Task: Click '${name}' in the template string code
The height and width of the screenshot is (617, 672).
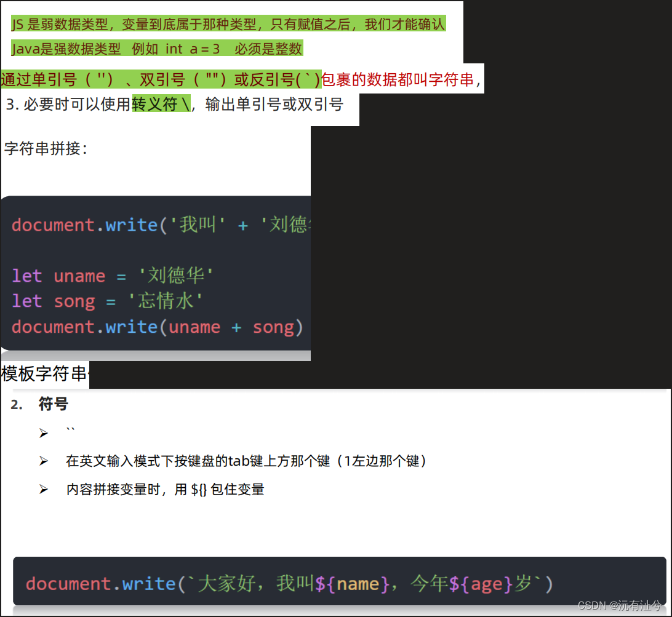Action: click(352, 584)
